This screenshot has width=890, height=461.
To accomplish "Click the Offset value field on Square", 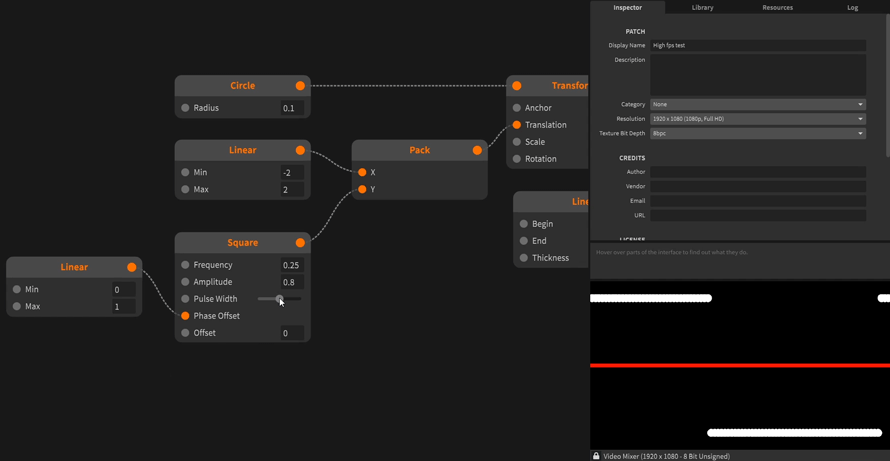I will pos(292,333).
